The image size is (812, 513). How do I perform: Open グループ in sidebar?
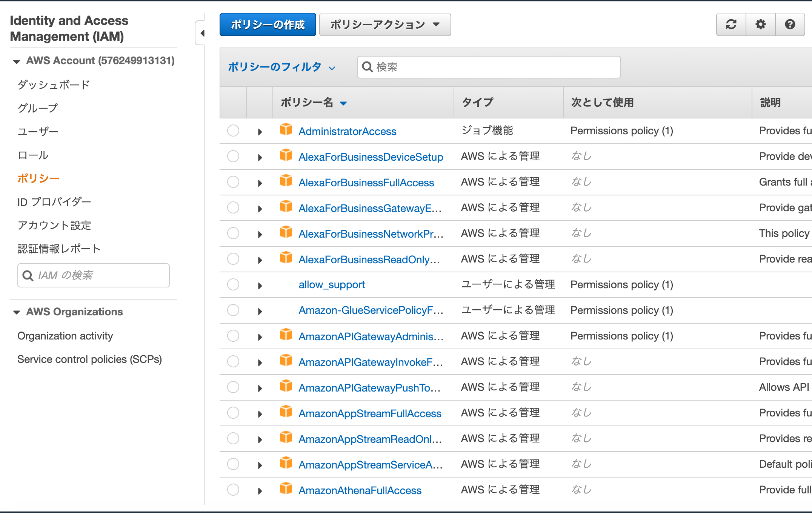(38, 108)
